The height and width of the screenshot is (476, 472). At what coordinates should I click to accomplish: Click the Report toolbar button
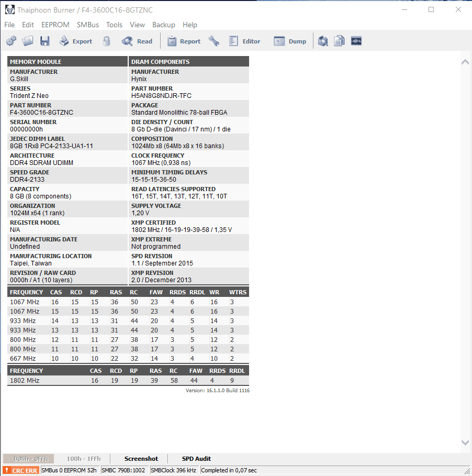click(x=184, y=41)
